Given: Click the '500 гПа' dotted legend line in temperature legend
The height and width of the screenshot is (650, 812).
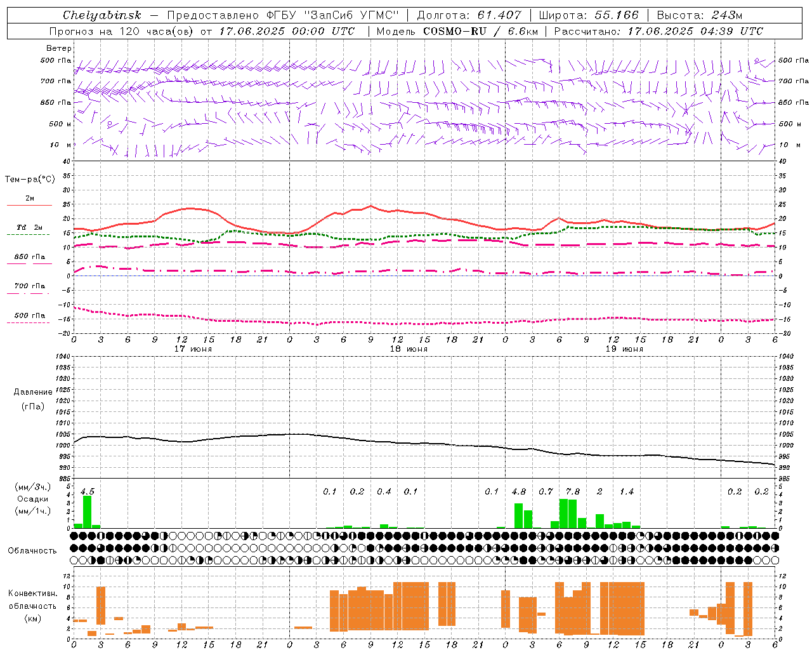Looking at the screenshot, I should click(x=28, y=322).
